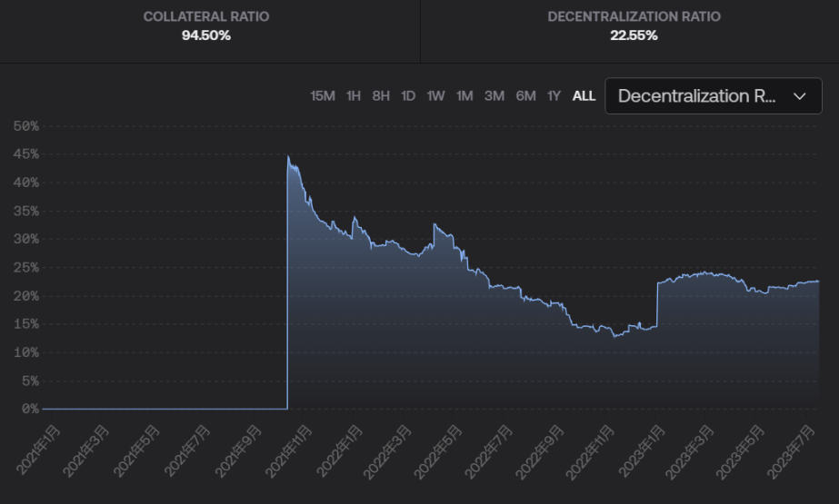Select the 15M time range

[323, 96]
